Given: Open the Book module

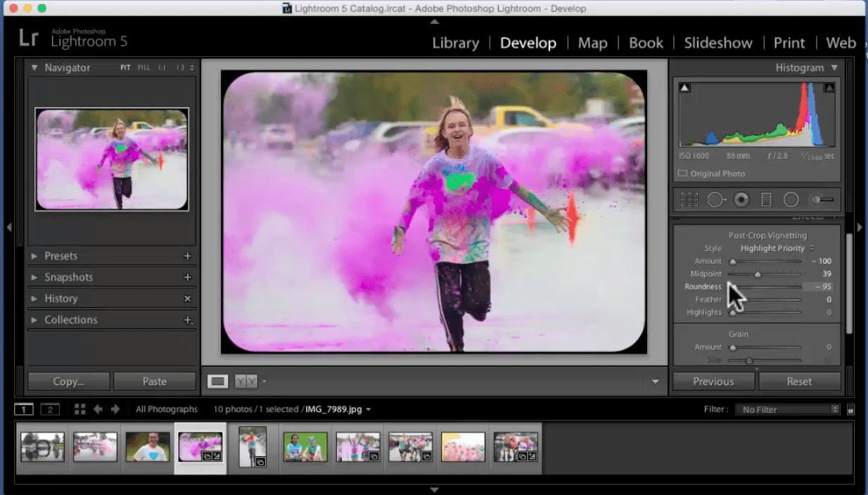Looking at the screenshot, I should pos(646,43).
